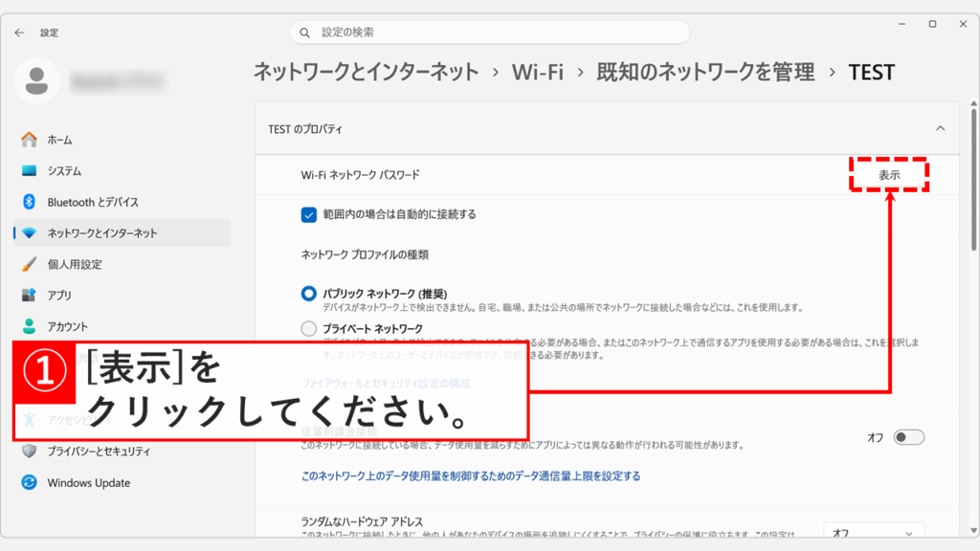Click the Accounts person icon

click(x=29, y=326)
